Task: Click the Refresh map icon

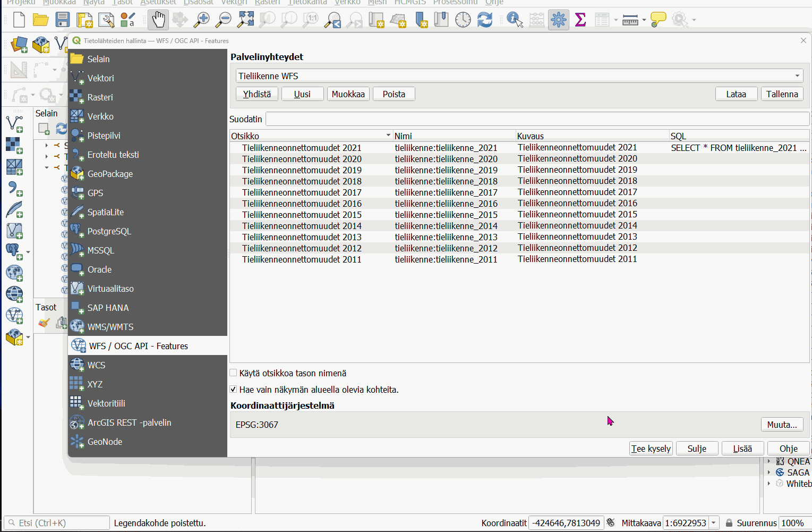Action: click(x=484, y=20)
